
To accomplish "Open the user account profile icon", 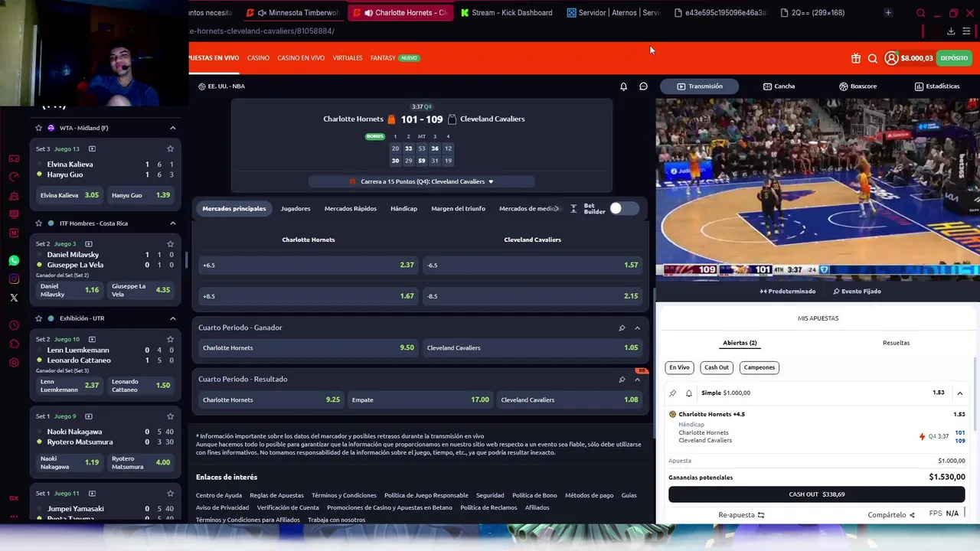I will (x=891, y=58).
